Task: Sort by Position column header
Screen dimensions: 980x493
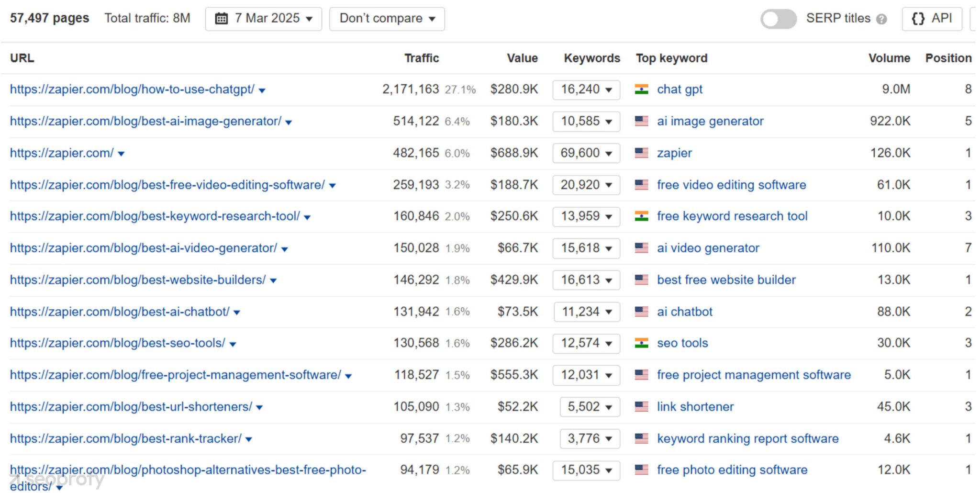Action: coord(948,58)
